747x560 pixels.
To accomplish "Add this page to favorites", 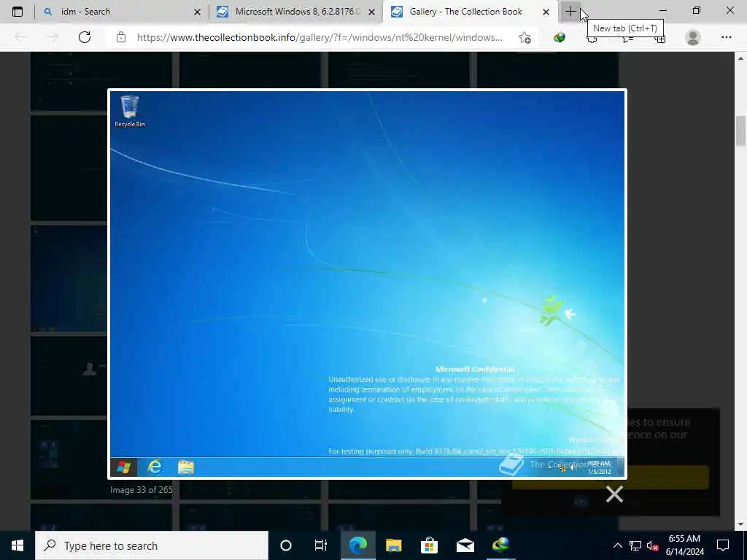I will tap(525, 38).
